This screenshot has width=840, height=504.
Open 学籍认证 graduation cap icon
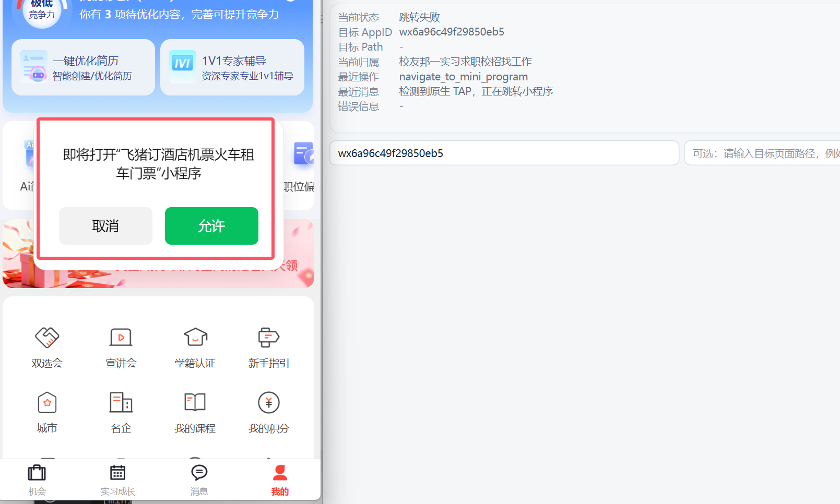pyautogui.click(x=195, y=337)
